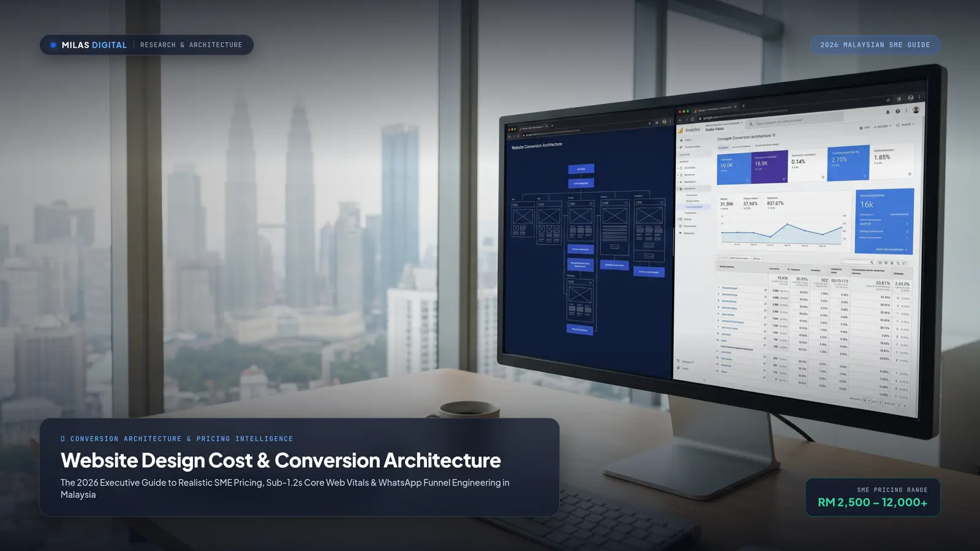Click the Home icon in Analytics sidebar
Viewport: 980px width, 551px height.
pos(681,140)
